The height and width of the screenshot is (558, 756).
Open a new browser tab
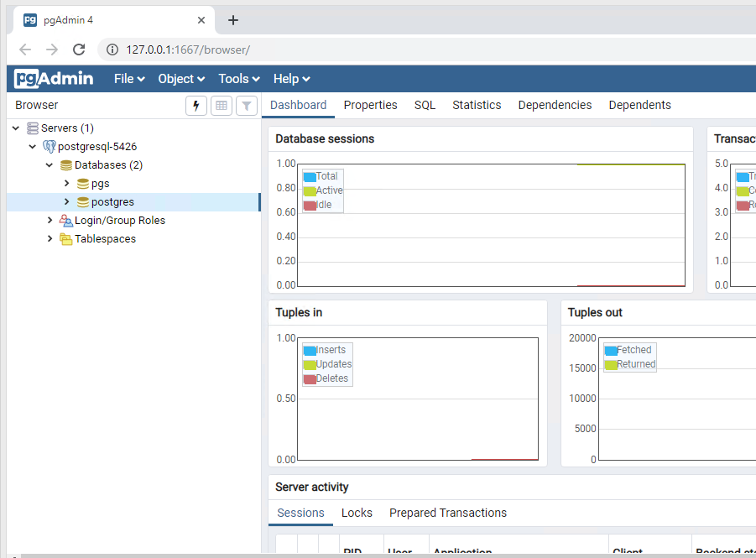233,20
